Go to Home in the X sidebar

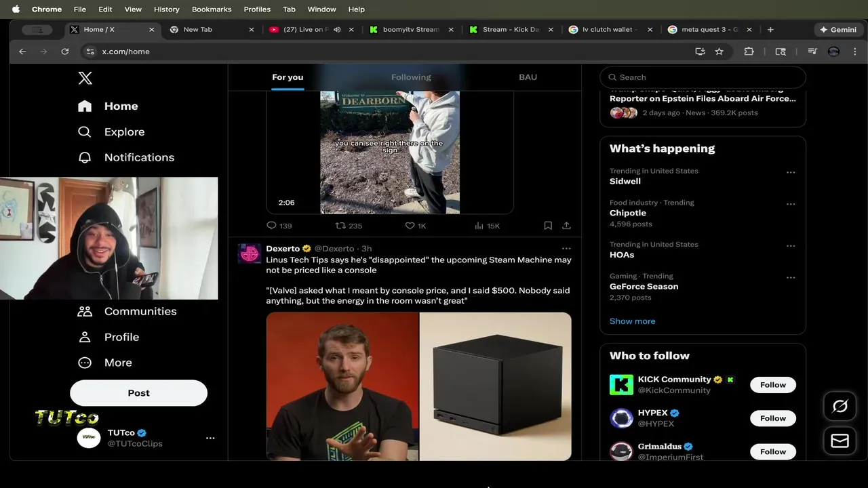tap(108, 106)
